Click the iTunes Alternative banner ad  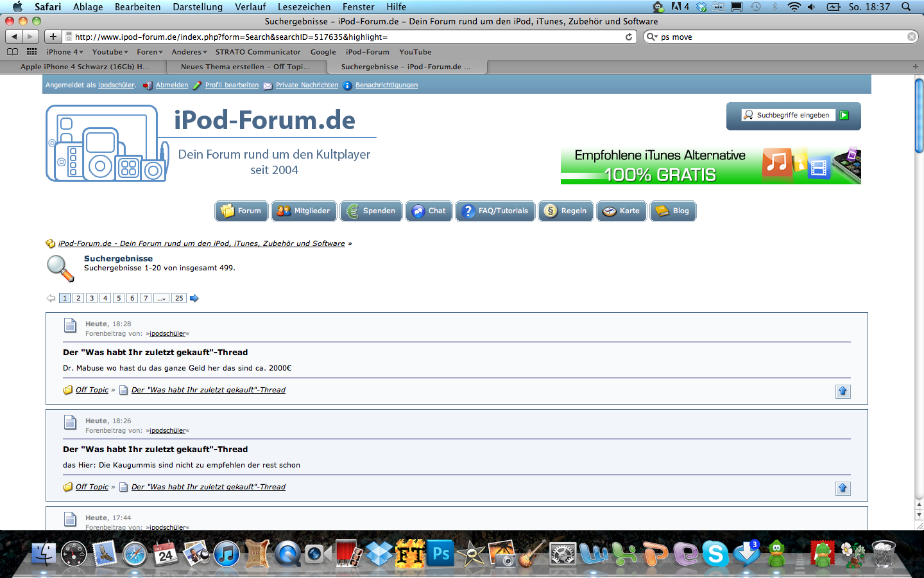tap(711, 166)
